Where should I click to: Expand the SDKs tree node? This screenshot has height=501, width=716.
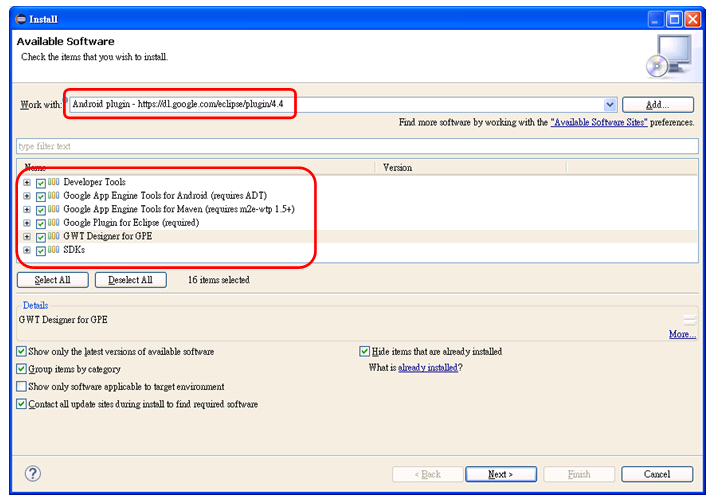(27, 250)
